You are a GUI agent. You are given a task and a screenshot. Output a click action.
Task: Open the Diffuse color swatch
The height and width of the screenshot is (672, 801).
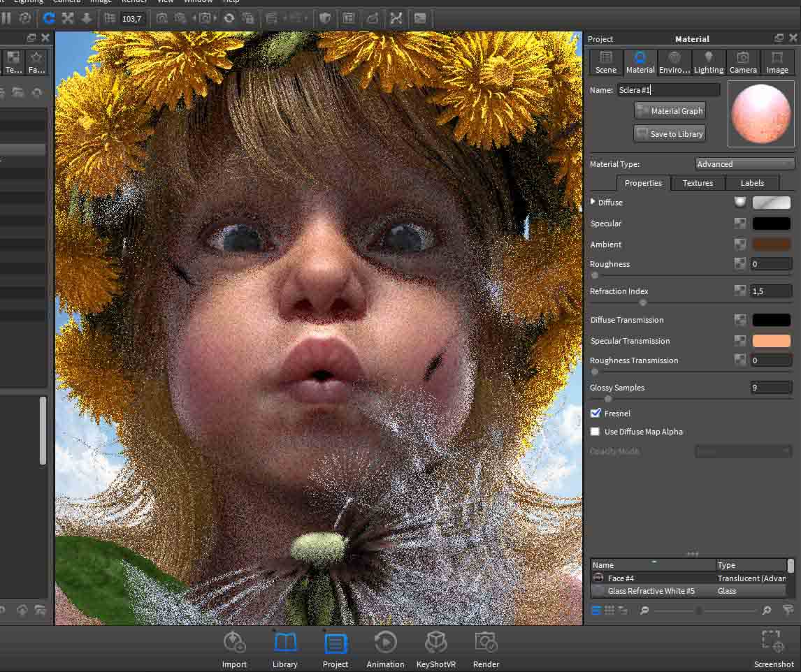coord(772,202)
